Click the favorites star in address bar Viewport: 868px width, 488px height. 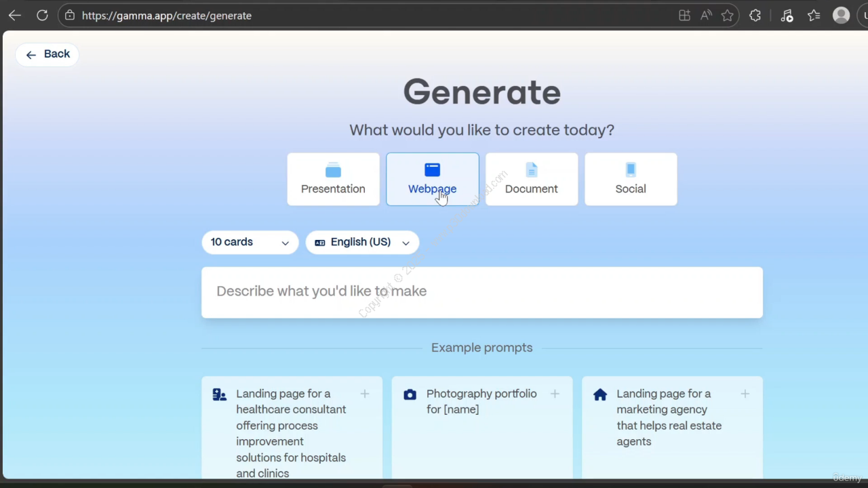pos(728,16)
